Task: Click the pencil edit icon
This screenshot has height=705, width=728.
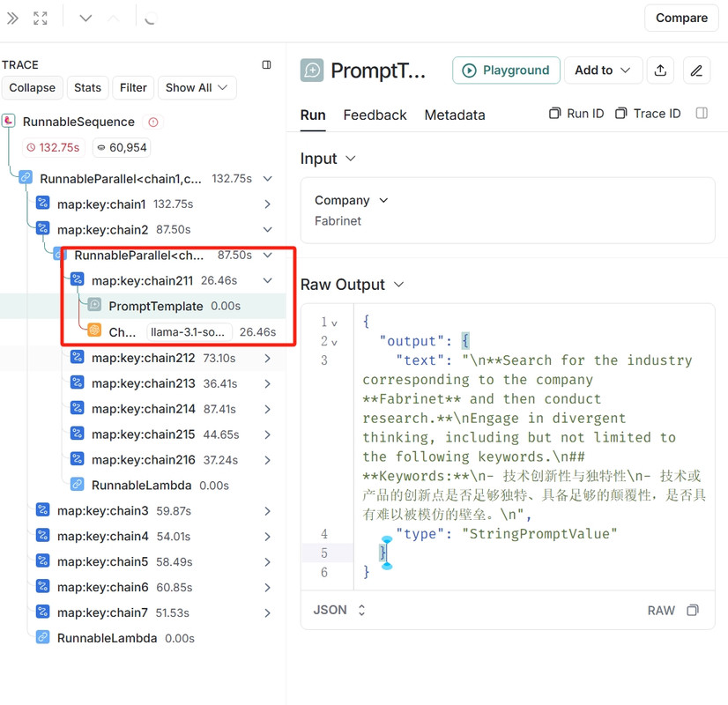Action: [696, 70]
